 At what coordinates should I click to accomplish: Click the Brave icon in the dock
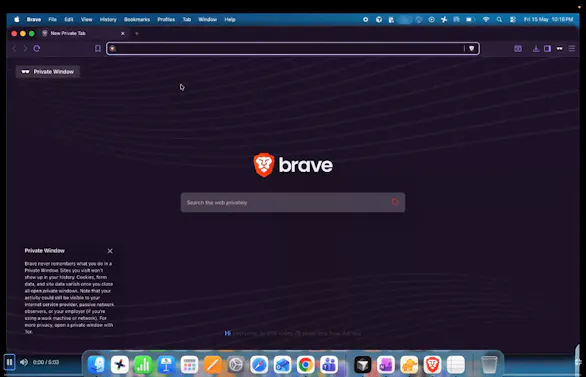[x=432, y=364]
